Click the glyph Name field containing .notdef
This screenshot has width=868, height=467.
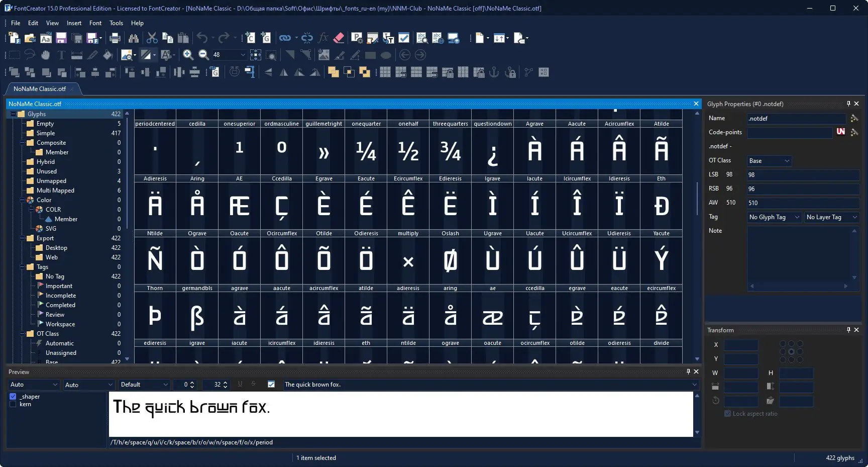(x=797, y=119)
